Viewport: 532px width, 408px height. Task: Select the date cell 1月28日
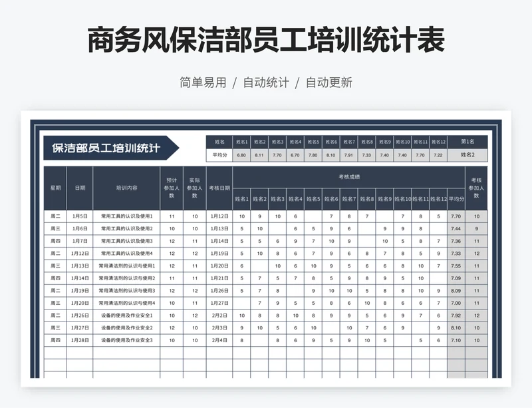click(80, 340)
